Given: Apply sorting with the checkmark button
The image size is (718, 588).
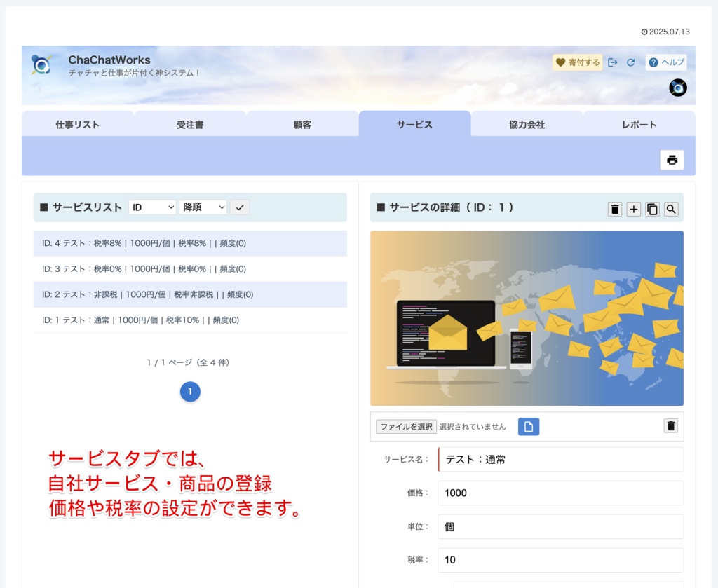Looking at the screenshot, I should point(239,207).
